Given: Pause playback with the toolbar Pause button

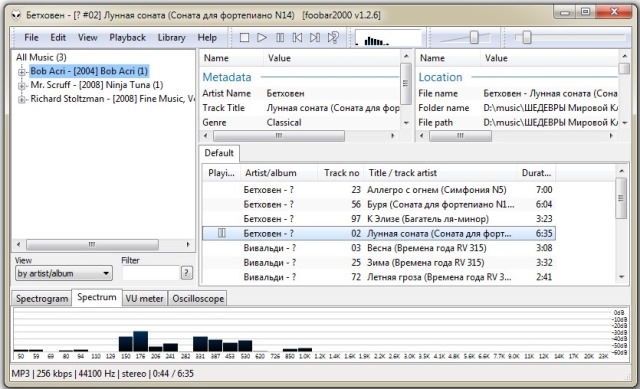Looking at the screenshot, I should [280, 38].
